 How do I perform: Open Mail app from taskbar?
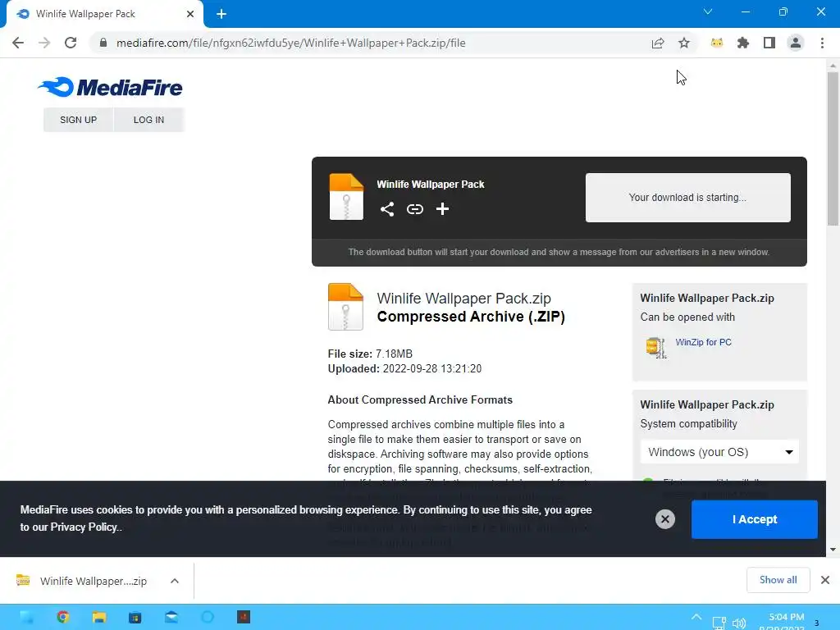point(171,617)
